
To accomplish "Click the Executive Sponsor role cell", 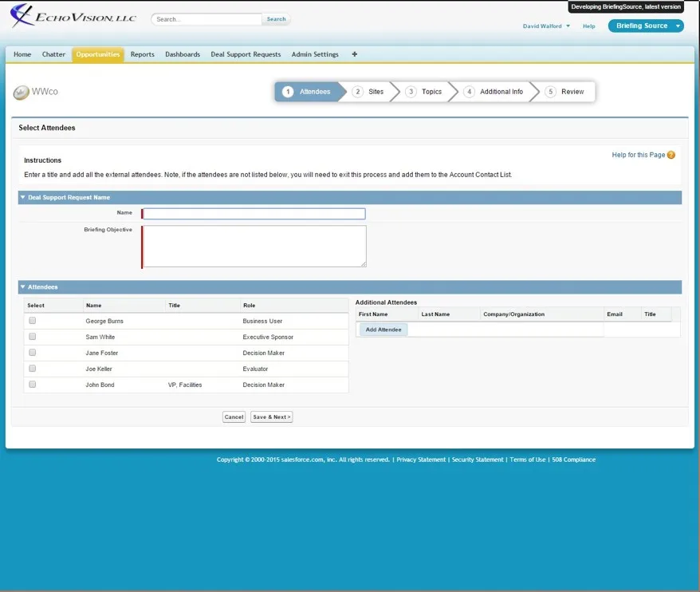I will coord(268,337).
